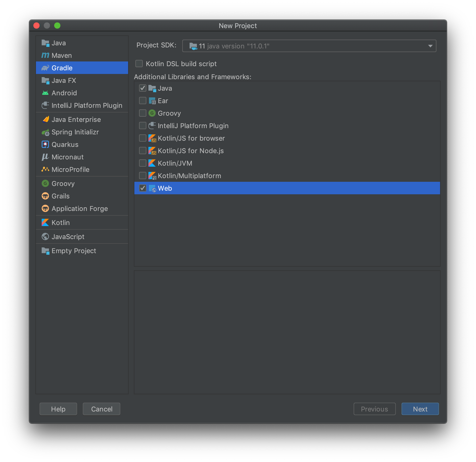The image size is (476, 462).
Task: Click the Java Enterprise icon
Action: [45, 120]
